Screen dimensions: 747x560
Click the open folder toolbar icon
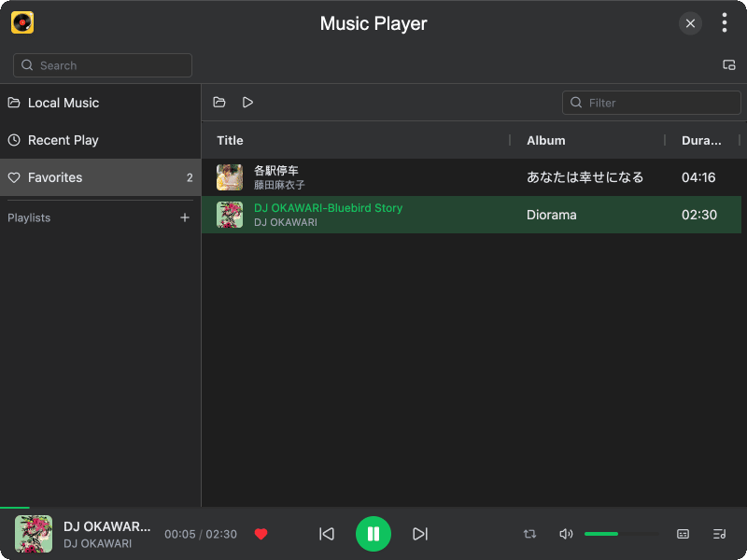(x=219, y=103)
